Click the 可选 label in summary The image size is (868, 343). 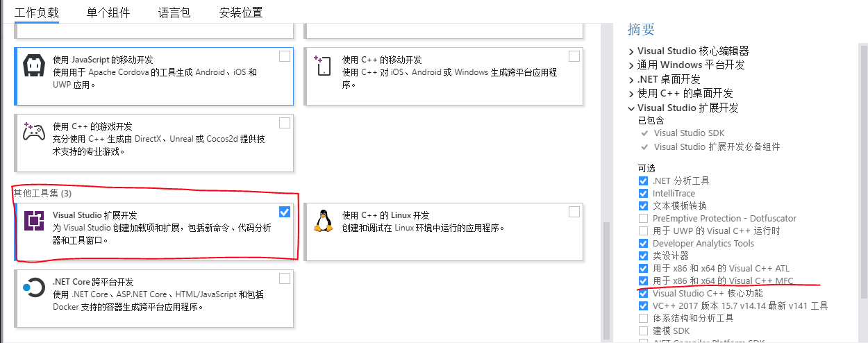pyautogui.click(x=646, y=168)
